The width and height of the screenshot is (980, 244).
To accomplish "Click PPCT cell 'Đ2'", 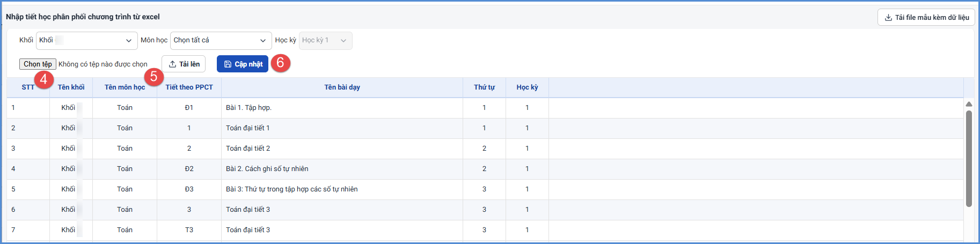I will pyautogui.click(x=189, y=169).
